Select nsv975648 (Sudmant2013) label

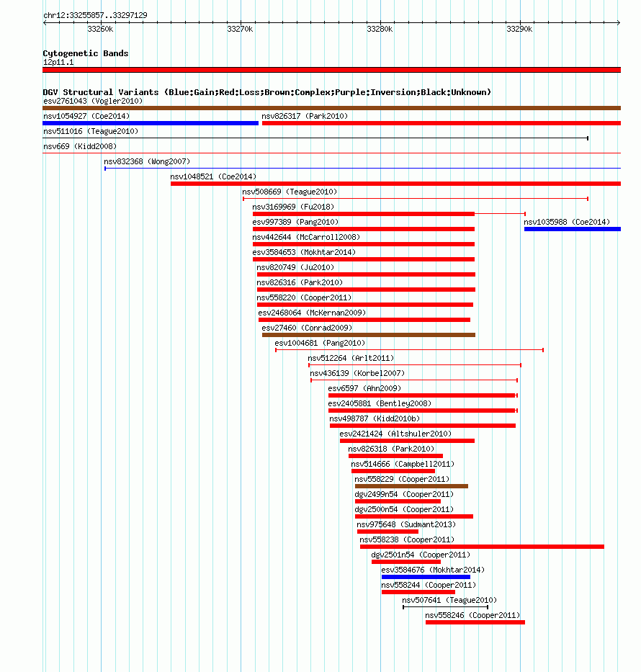tap(406, 524)
